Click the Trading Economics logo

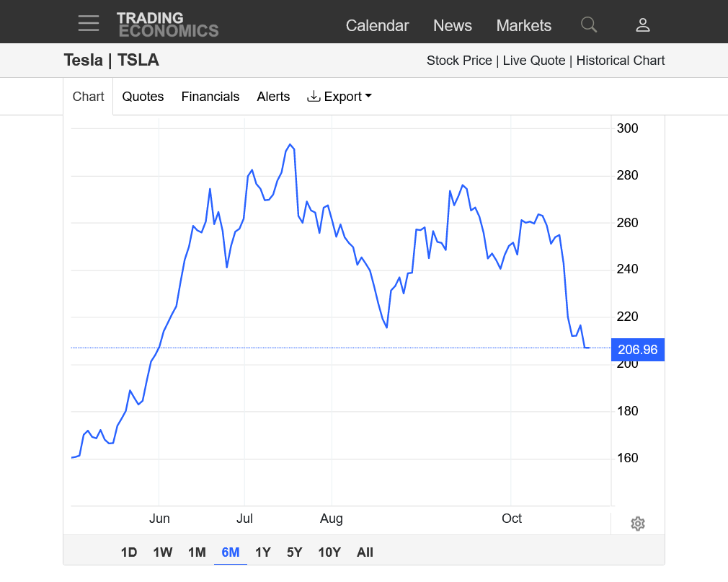[x=168, y=25]
